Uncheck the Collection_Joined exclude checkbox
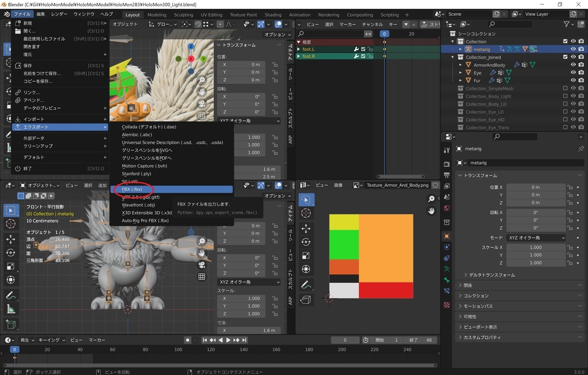The height and width of the screenshot is (375, 588). (x=565, y=57)
